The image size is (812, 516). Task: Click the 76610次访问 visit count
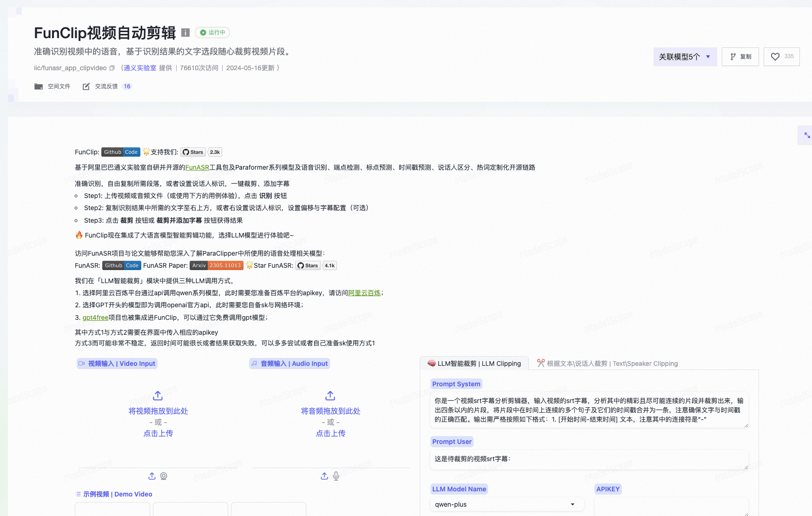[199, 68]
